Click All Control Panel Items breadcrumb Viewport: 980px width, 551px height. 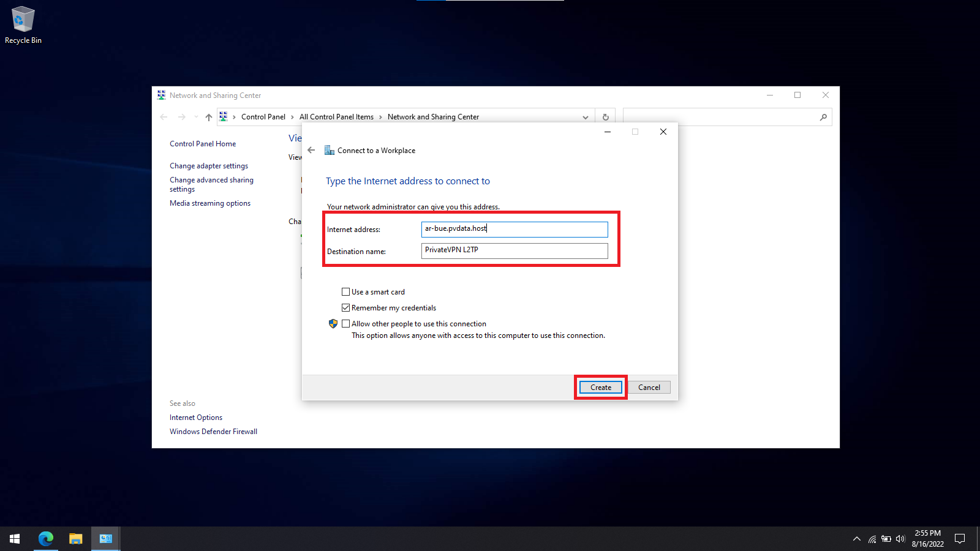336,117
